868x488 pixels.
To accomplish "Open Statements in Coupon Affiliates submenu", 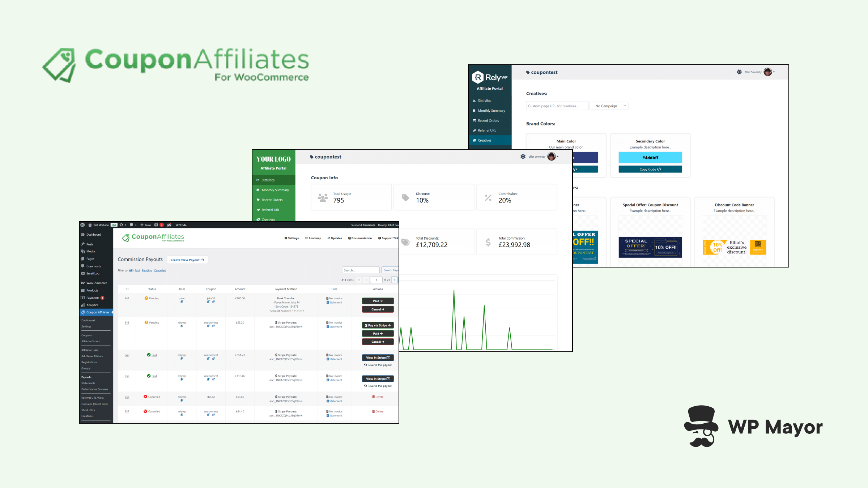I will (x=88, y=383).
